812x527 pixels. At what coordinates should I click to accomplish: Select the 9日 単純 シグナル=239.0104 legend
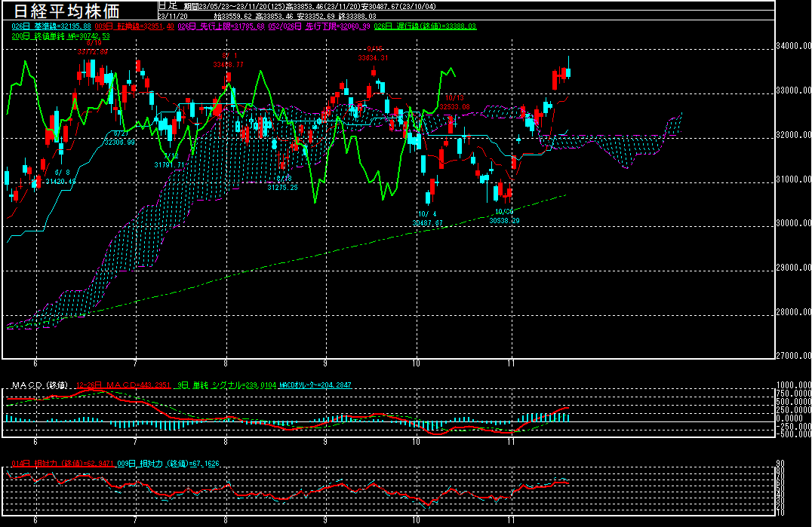click(227, 385)
